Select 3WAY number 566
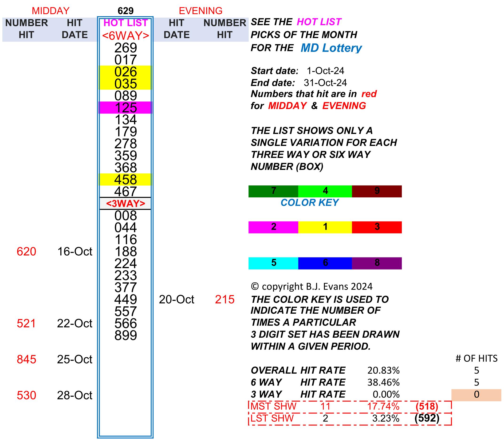504x445 pixels. point(126,323)
